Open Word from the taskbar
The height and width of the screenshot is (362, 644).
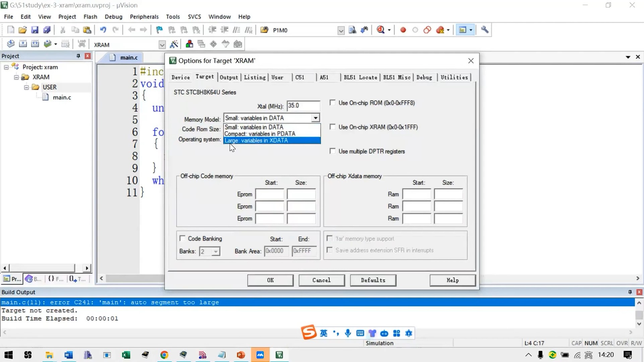tap(69, 355)
